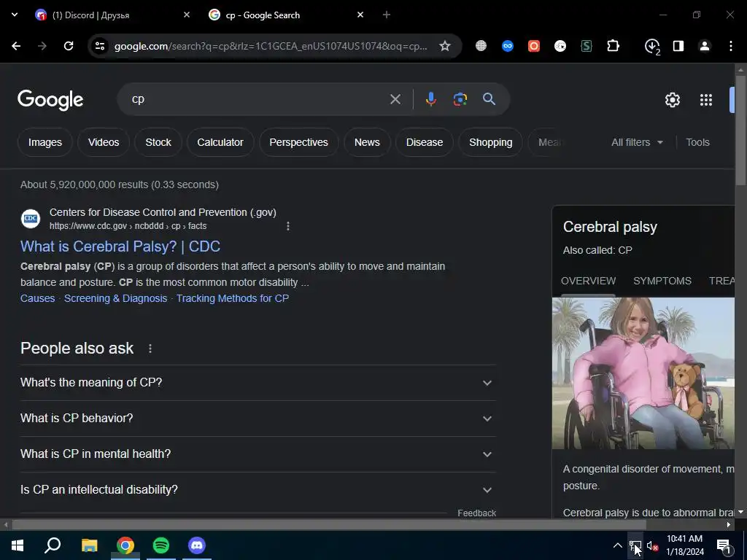Open the Discord app from the taskbar

(x=197, y=545)
